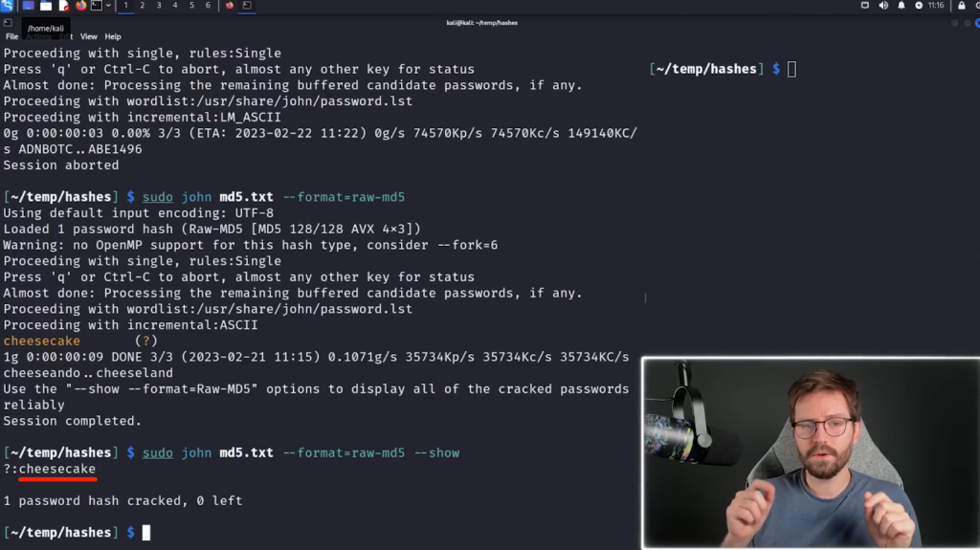Click the display screen tray icon
This screenshot has height=550, width=980.
pyautogui.click(x=865, y=6)
